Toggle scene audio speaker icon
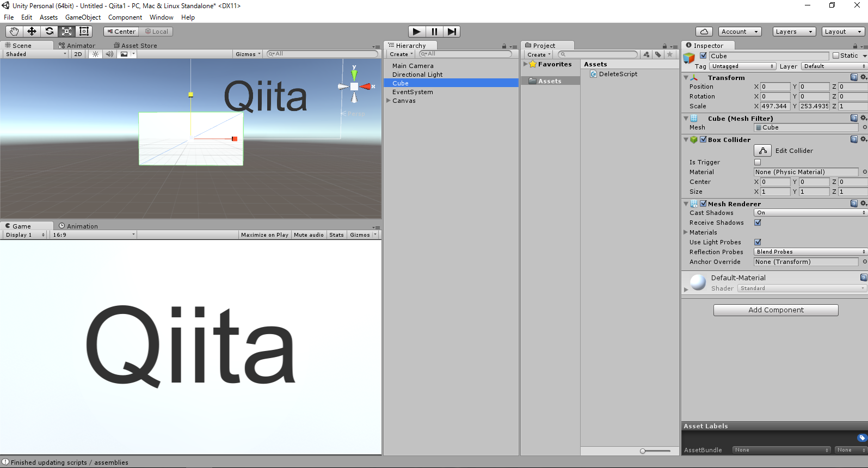The image size is (868, 468). click(109, 54)
